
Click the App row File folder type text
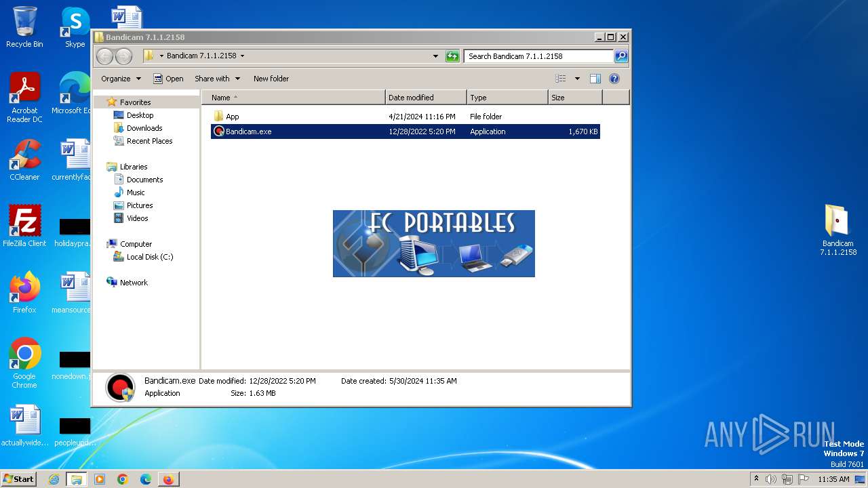[486, 117]
